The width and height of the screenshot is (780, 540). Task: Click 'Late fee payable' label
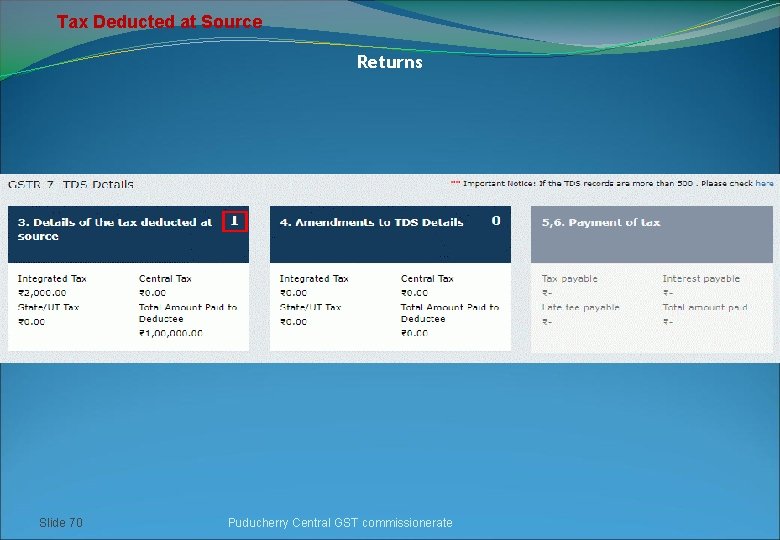pos(581,307)
